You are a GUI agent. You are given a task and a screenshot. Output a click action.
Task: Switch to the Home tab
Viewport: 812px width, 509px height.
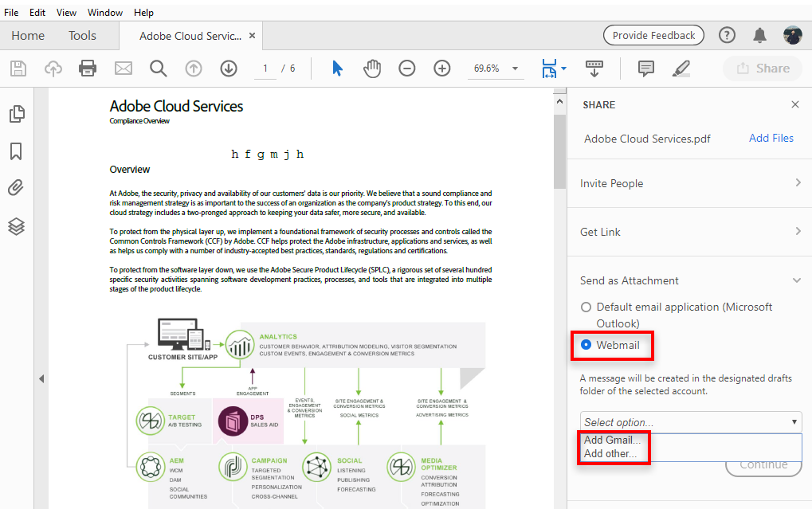coord(28,36)
